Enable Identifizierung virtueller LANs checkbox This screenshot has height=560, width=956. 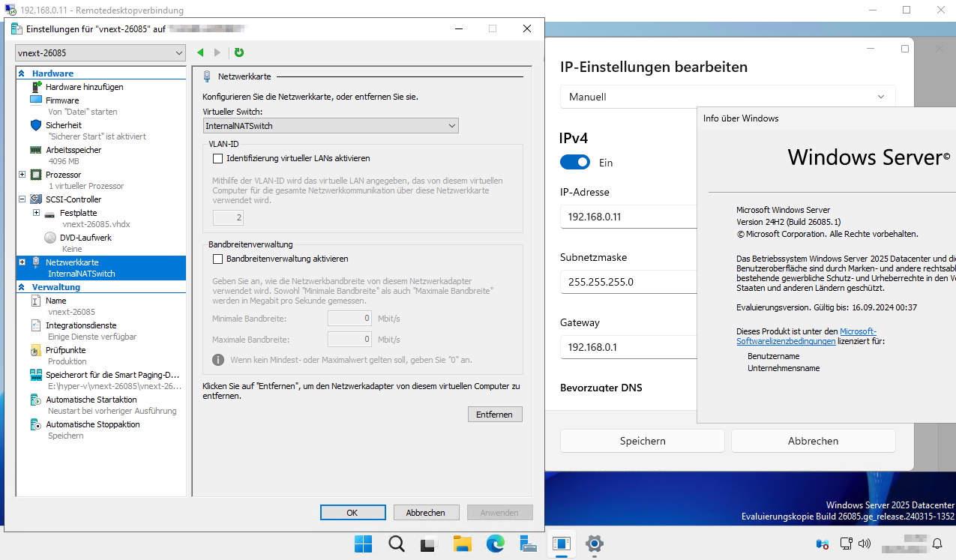coord(218,158)
